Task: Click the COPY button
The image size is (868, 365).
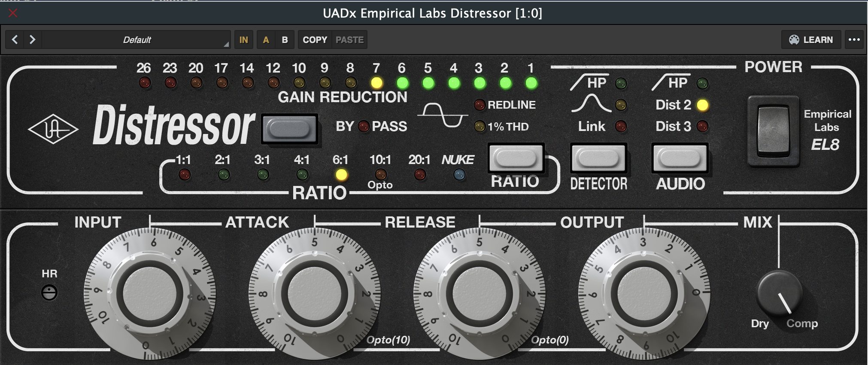Action: coord(315,40)
